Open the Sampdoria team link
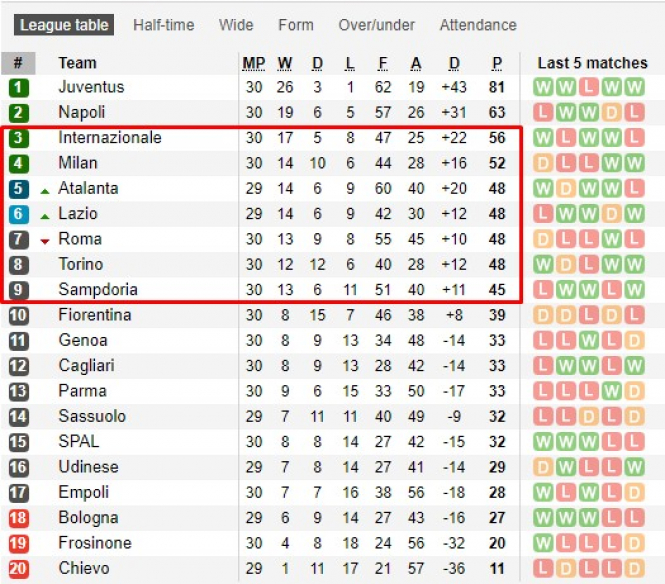This screenshot has width=665, height=584. pos(98,289)
